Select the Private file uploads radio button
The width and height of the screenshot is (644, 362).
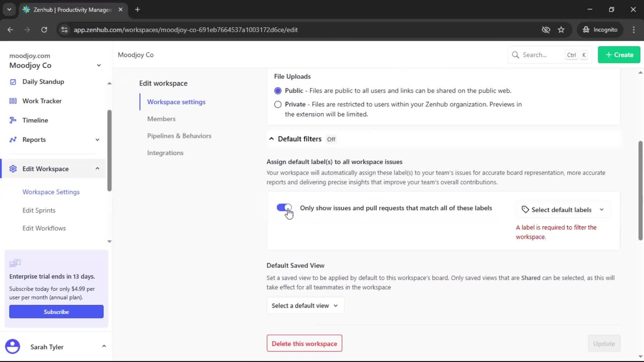278,104
